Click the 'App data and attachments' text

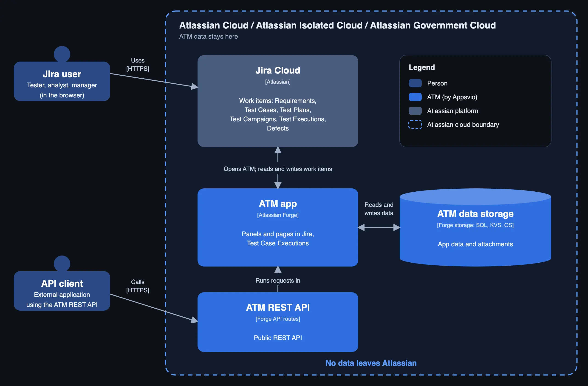(475, 244)
